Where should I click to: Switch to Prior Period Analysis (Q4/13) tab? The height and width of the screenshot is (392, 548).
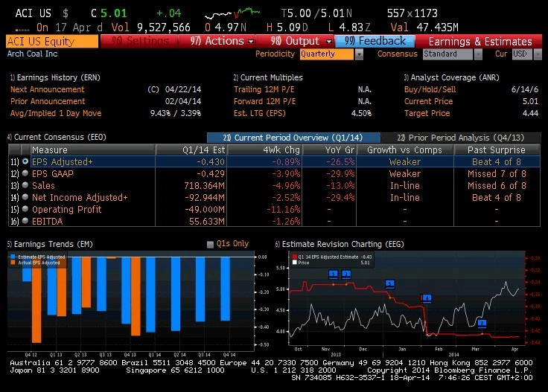click(x=461, y=138)
